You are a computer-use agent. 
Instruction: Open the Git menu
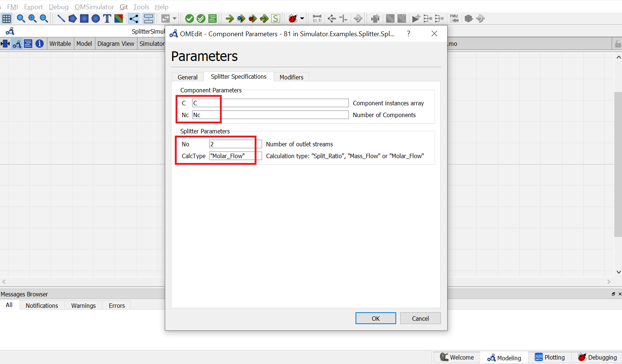pos(124,7)
